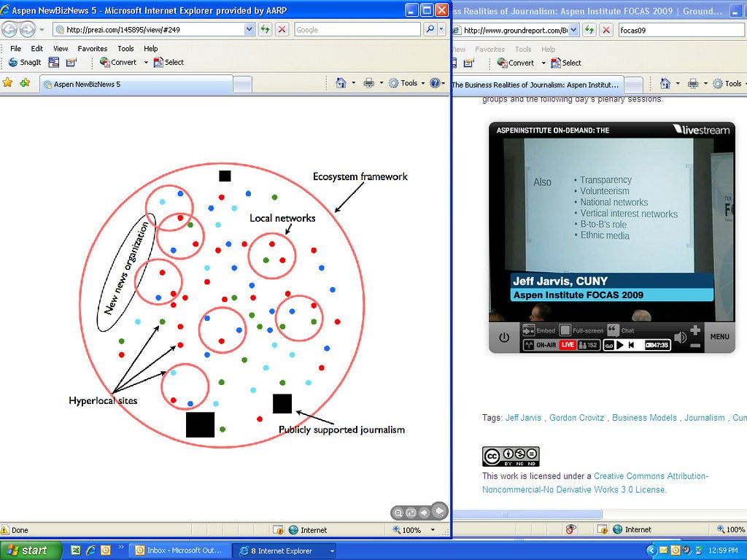Click Refresh button beside prezi.com address
The width and height of the screenshot is (747, 560).
(265, 30)
